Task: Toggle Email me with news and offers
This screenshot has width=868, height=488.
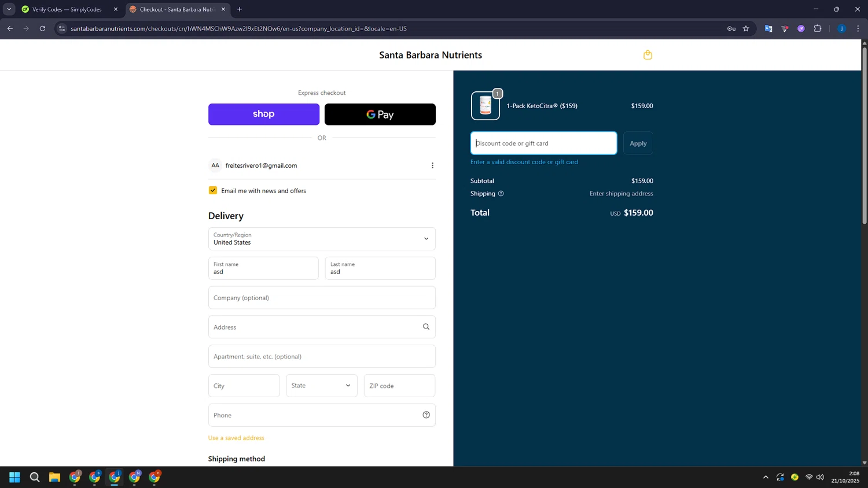Action: pyautogui.click(x=213, y=190)
